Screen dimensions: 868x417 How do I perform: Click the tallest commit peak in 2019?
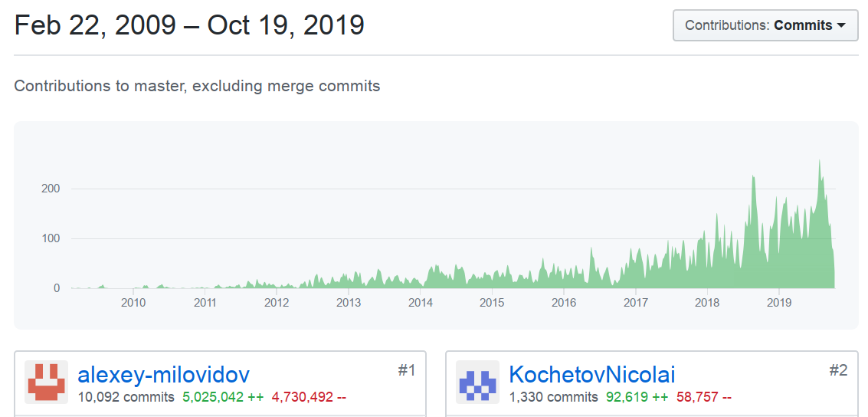pyautogui.click(x=820, y=162)
